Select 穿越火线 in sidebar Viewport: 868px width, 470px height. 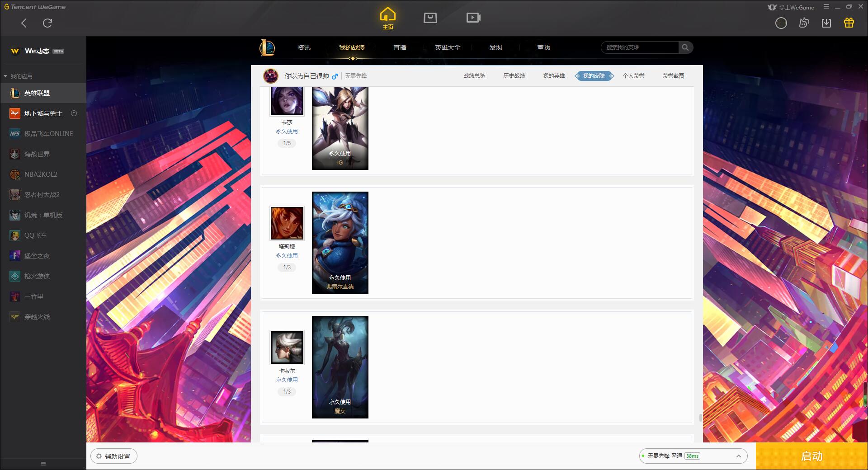[43, 317]
